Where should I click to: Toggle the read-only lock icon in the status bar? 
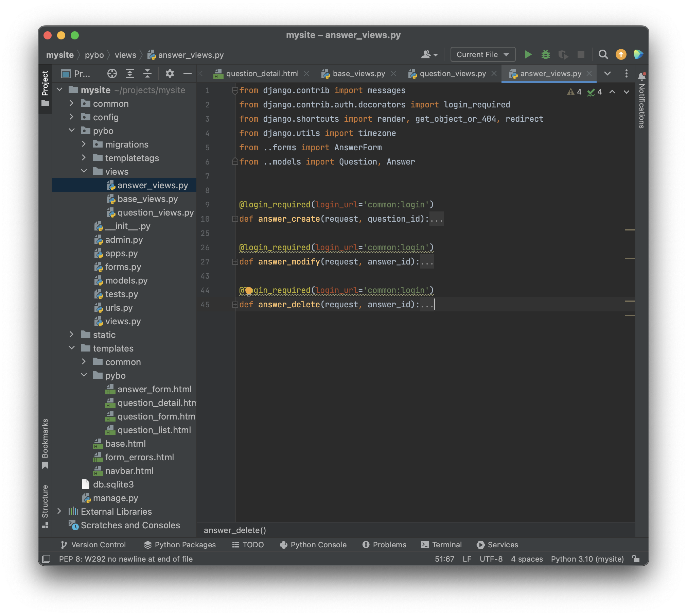click(636, 559)
